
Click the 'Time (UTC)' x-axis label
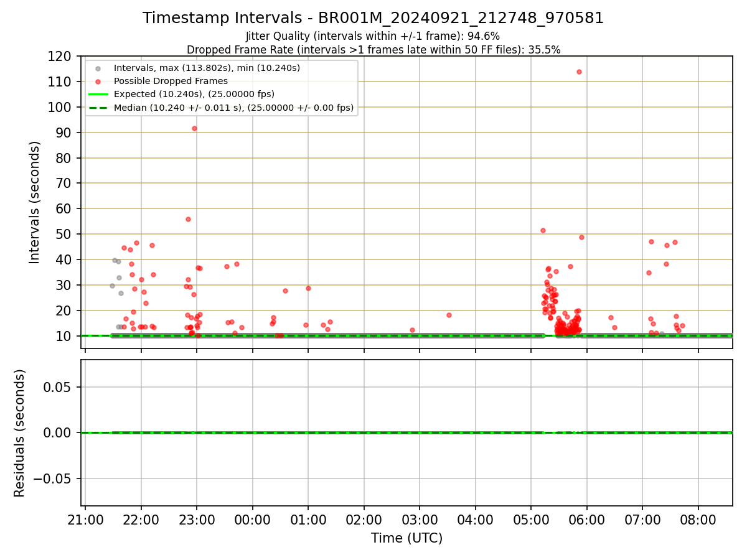point(406,538)
